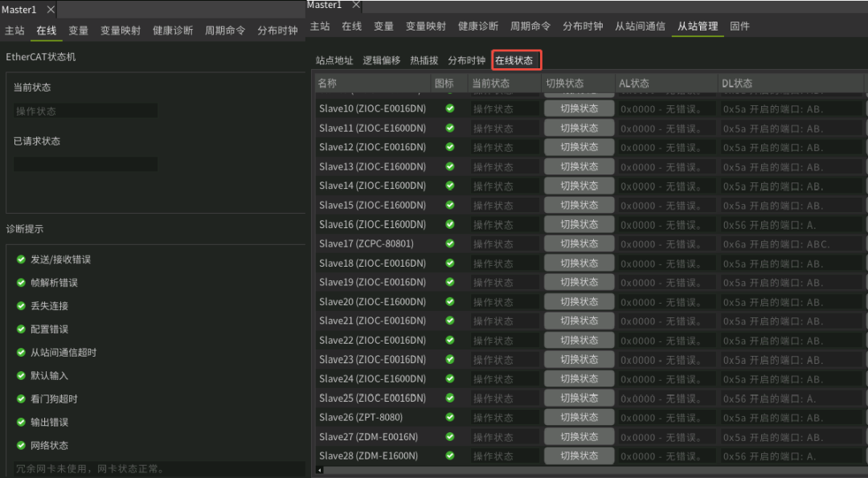
Task: Click the DL状态 cell for Slave17
Action: 791,244
